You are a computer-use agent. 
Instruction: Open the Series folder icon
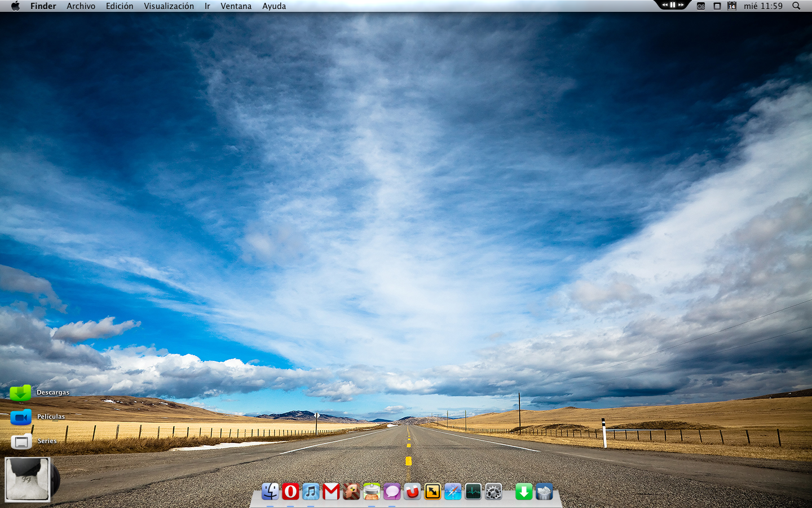point(21,441)
